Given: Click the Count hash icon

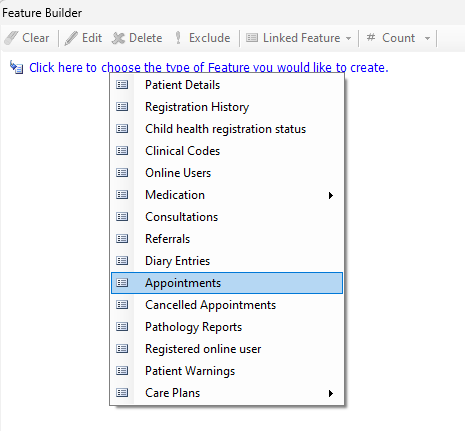Looking at the screenshot, I should pos(371,37).
